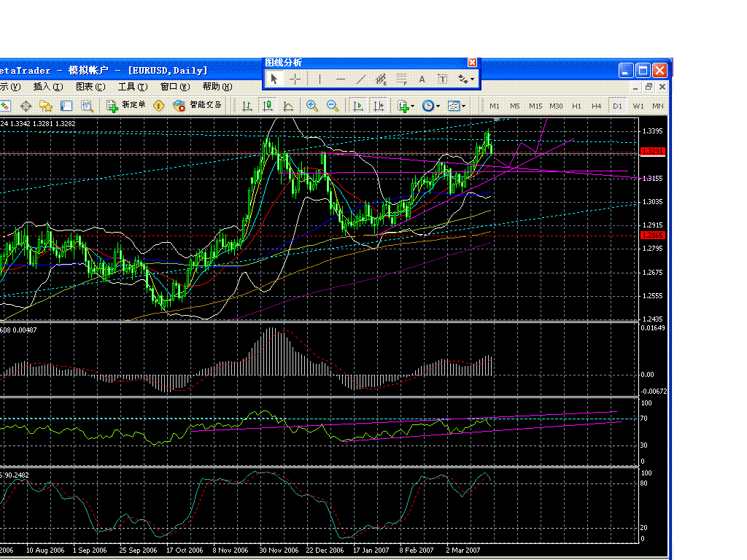The width and height of the screenshot is (747, 560).
Task: Pick the vertical line drawing tool
Action: coord(319,79)
